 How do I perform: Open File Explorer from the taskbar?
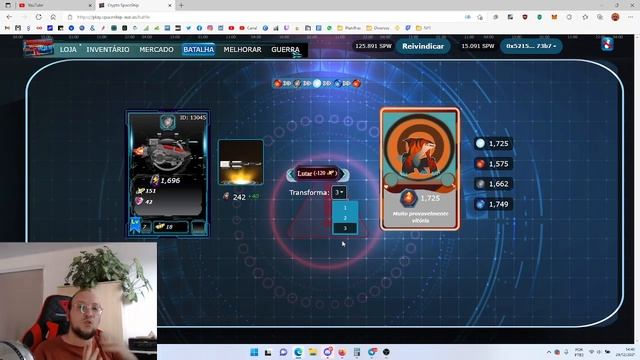click(x=313, y=352)
